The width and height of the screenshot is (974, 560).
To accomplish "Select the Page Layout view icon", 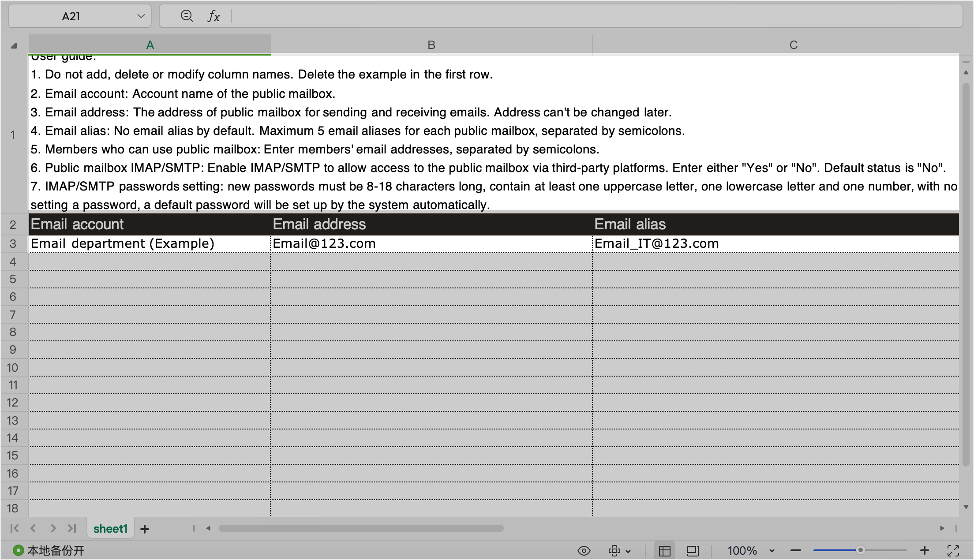I will click(x=693, y=550).
